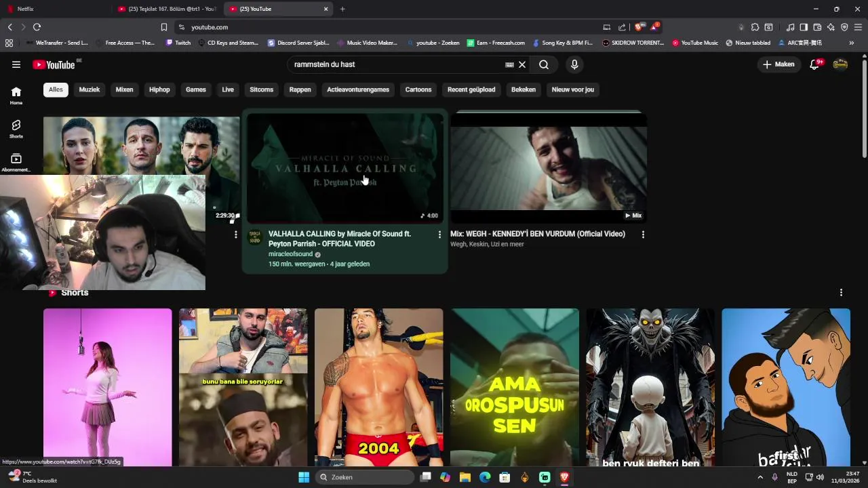The height and width of the screenshot is (488, 868).
Task: Select the Muziek filter chip
Action: coord(90,89)
